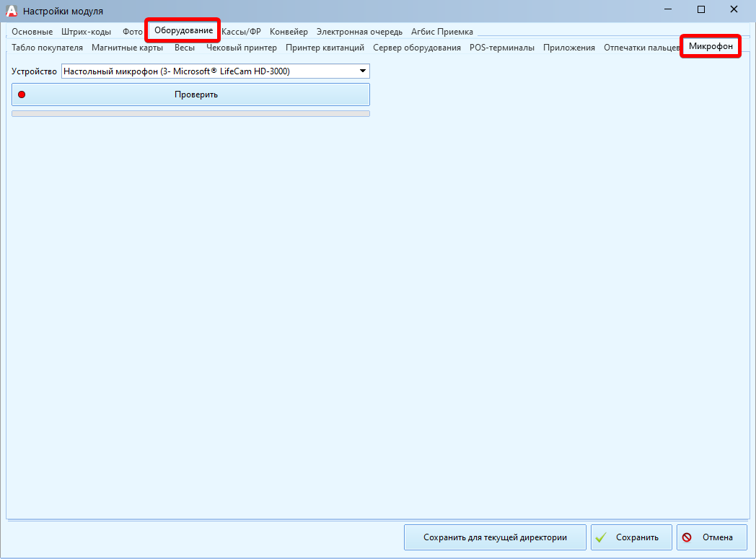Screen dimensions: 756x559
Task: Click the Agbis app logo icon
Action: (12, 11)
